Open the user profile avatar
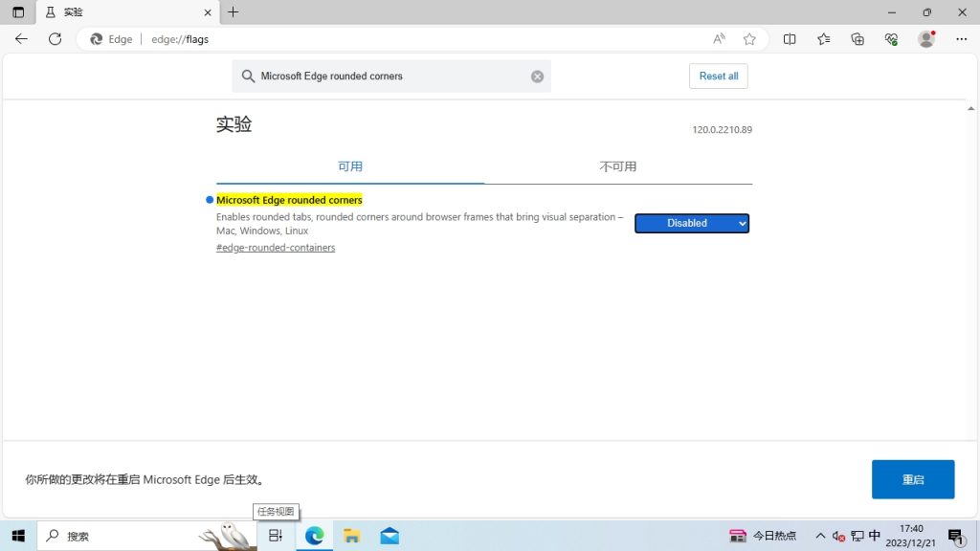Viewport: 980px width, 551px height. [926, 38]
